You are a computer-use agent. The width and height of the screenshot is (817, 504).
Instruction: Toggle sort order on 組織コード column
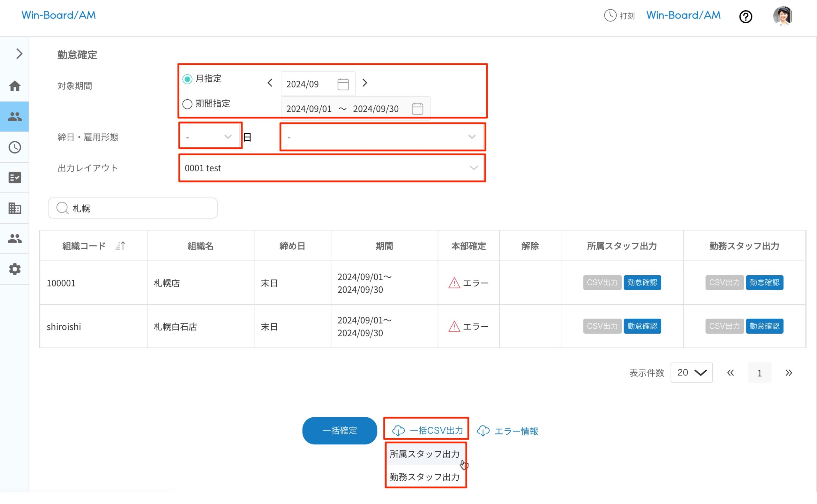point(120,246)
